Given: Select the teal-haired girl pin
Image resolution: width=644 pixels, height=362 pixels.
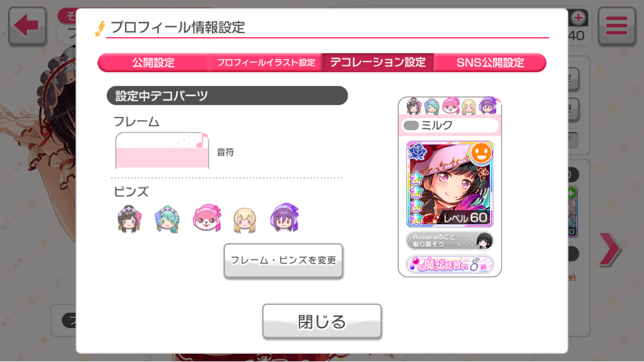Looking at the screenshot, I should 167,219.
